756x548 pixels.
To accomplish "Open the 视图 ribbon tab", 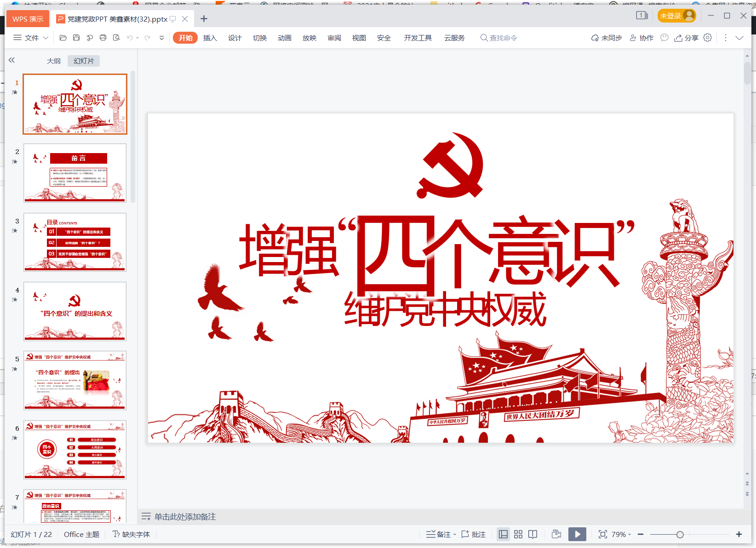I will coord(359,38).
